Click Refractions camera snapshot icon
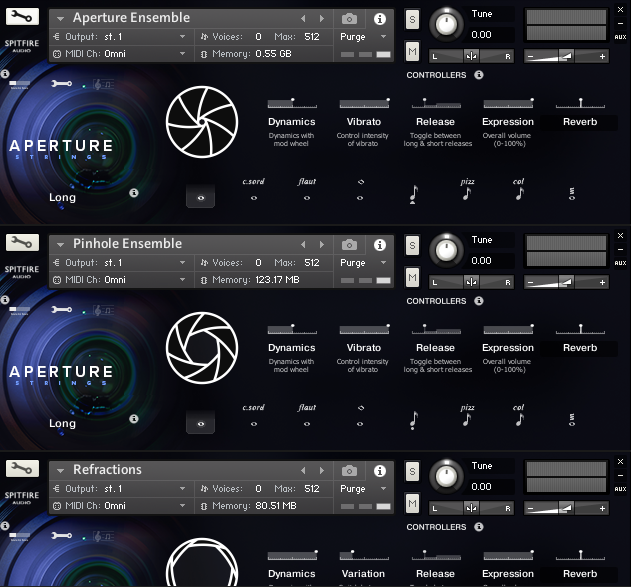 349,471
